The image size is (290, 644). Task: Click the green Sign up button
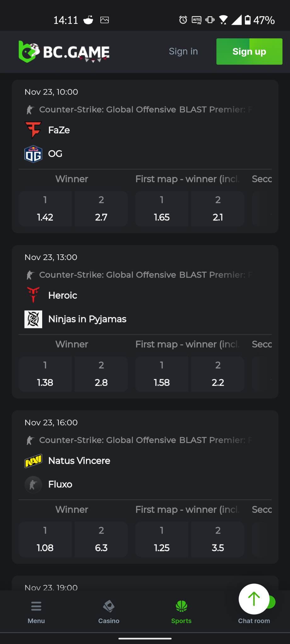click(249, 52)
